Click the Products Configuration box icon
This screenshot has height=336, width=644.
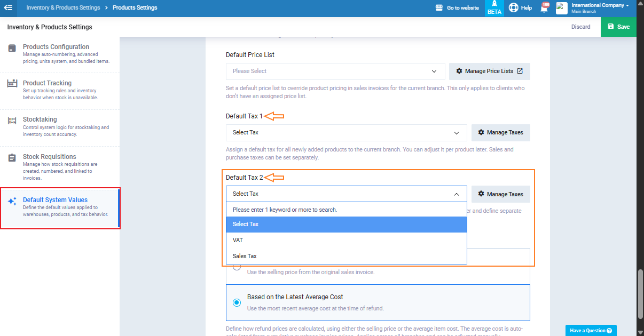point(12,49)
